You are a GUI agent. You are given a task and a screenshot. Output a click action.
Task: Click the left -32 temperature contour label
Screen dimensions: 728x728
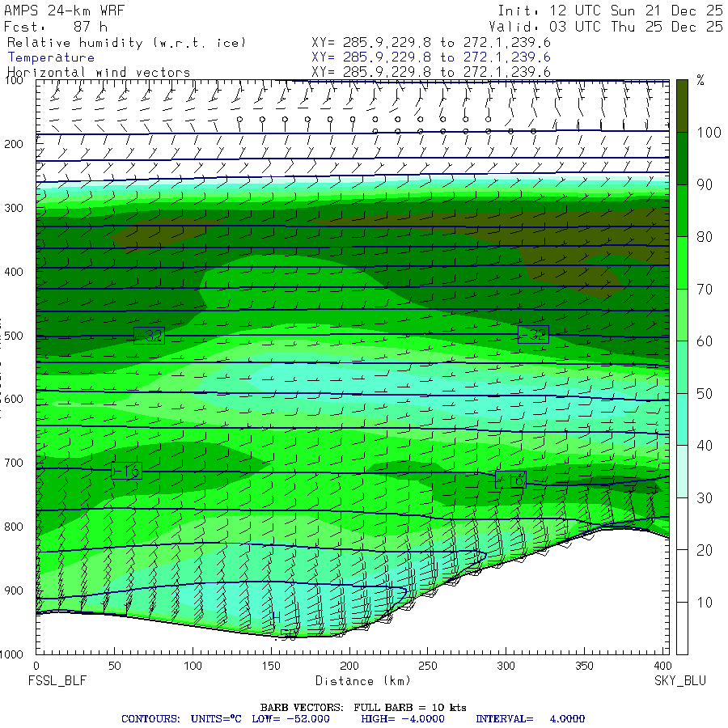tap(149, 335)
